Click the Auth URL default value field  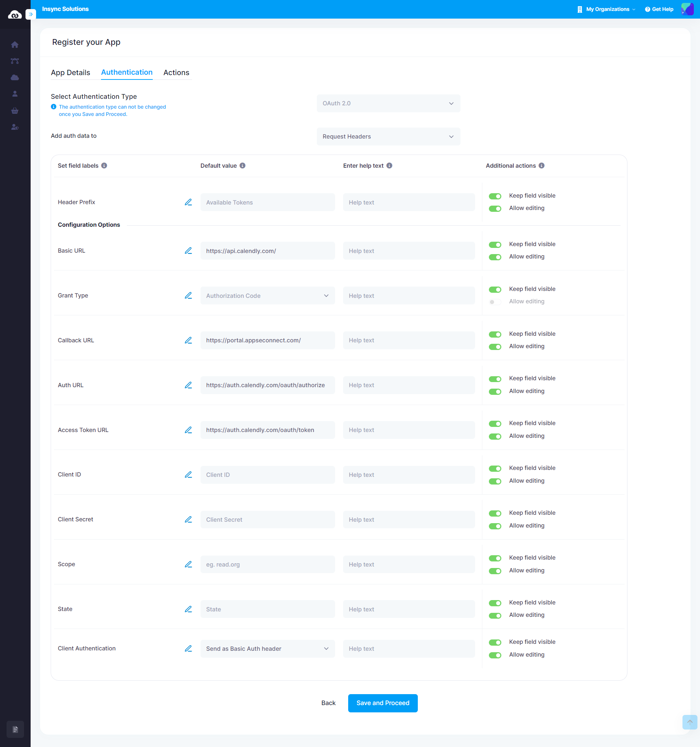pyautogui.click(x=268, y=385)
